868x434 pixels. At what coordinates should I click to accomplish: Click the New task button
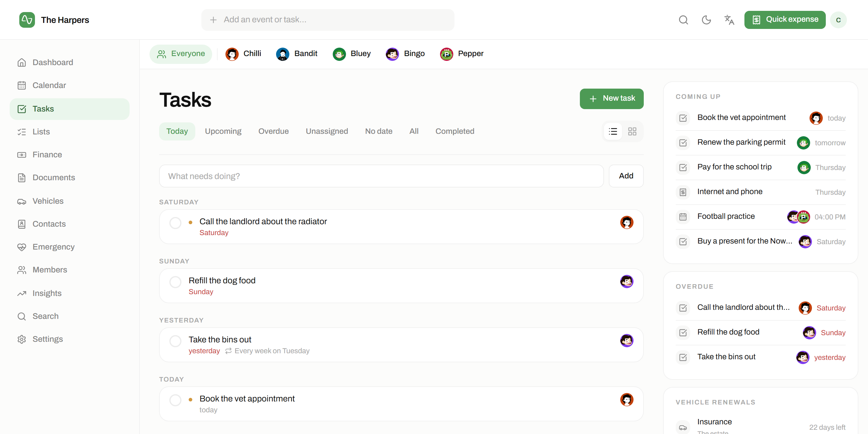(611, 99)
